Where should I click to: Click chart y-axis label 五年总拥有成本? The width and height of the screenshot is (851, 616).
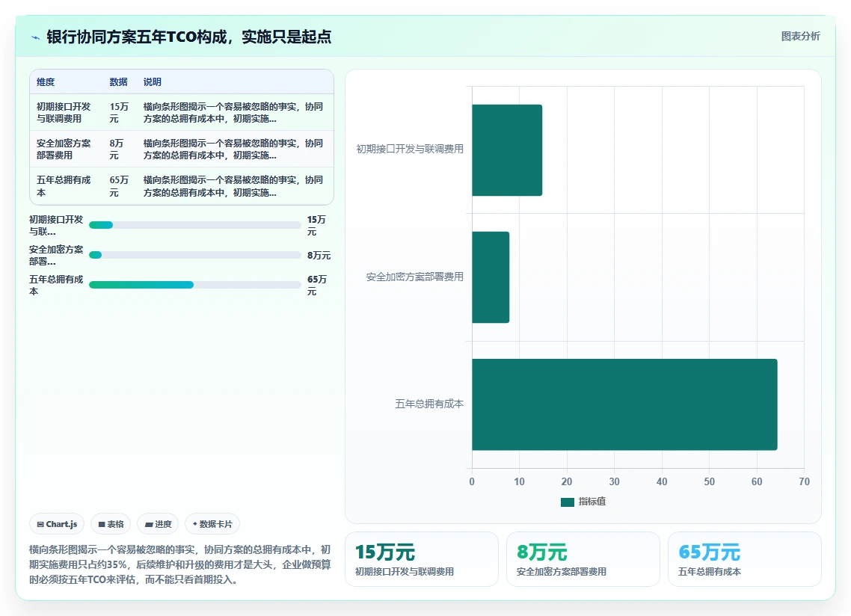(429, 404)
